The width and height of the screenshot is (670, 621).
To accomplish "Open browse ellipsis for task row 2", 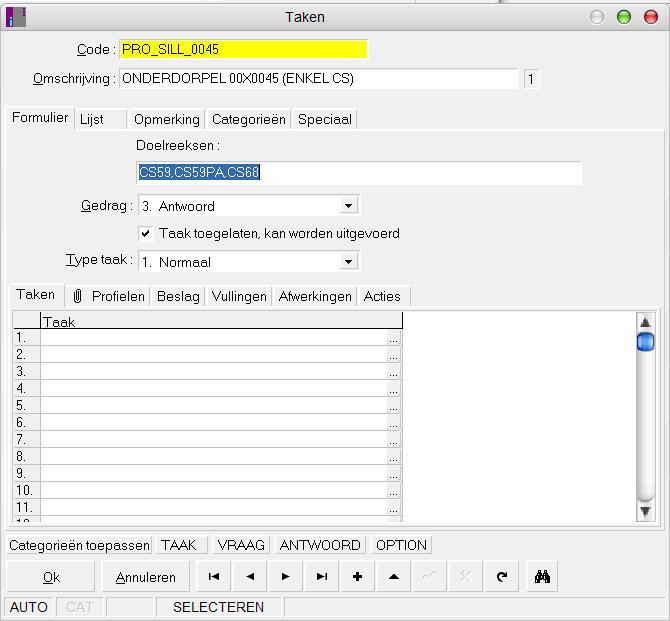I will pos(394,355).
